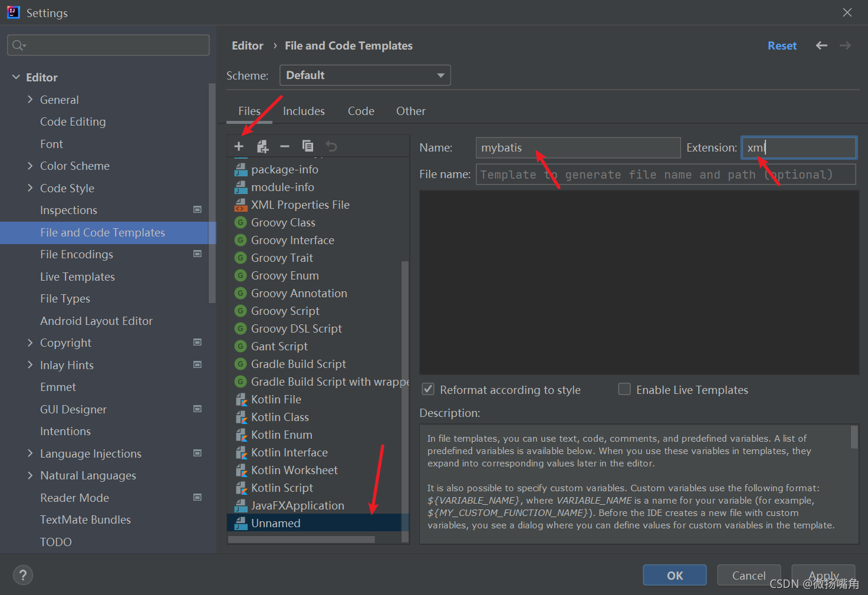Close the Settings dialog
Screen dimensions: 868x595
pos(847,12)
